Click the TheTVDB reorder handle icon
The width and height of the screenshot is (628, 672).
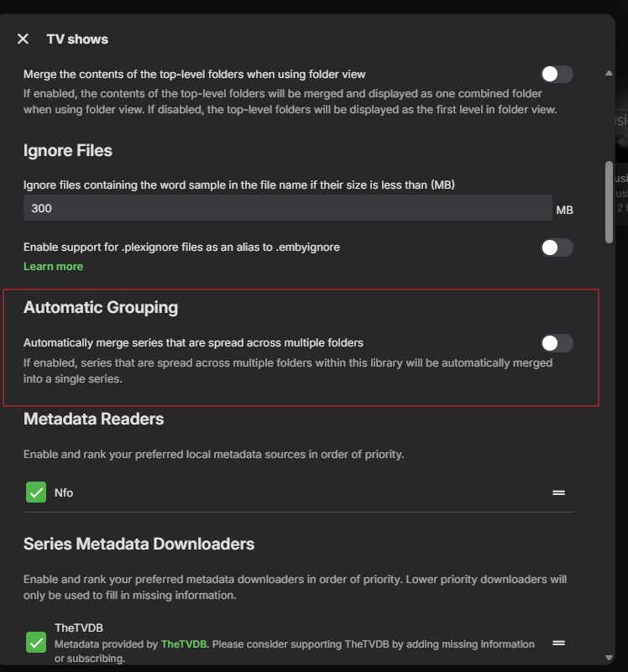(x=558, y=643)
